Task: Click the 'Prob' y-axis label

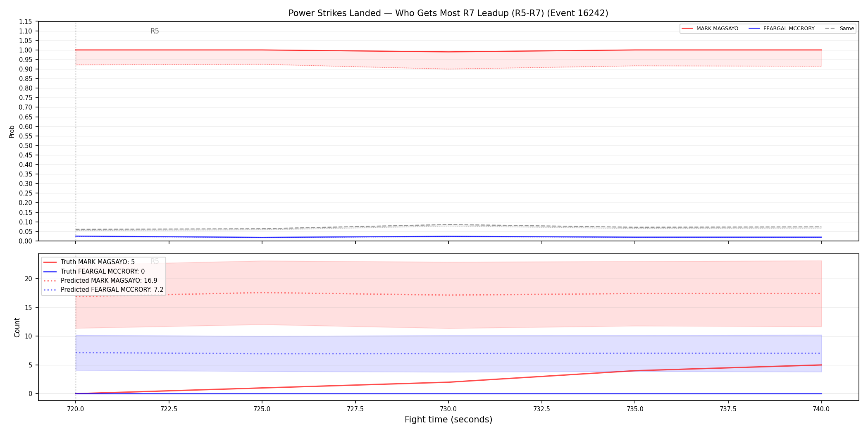Action: 12,131
